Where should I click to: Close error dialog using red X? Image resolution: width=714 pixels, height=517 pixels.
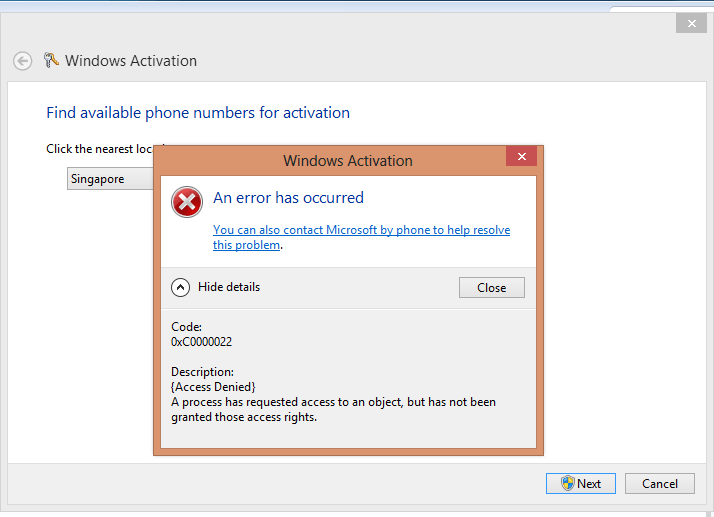tap(521, 156)
